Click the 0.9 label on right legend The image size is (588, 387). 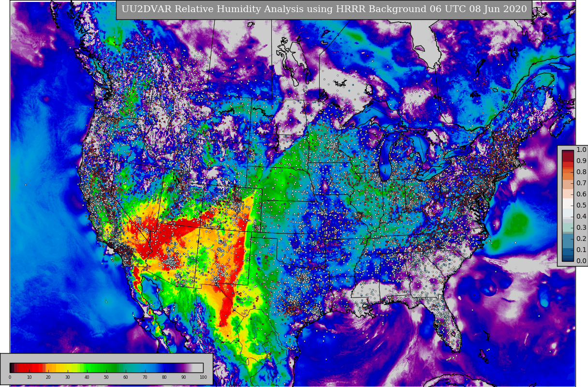(581, 161)
